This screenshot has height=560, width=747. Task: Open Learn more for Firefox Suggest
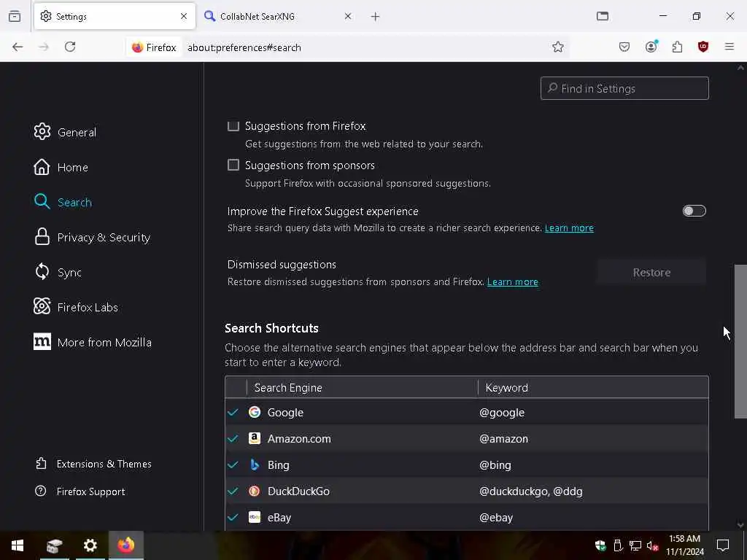pyautogui.click(x=569, y=228)
